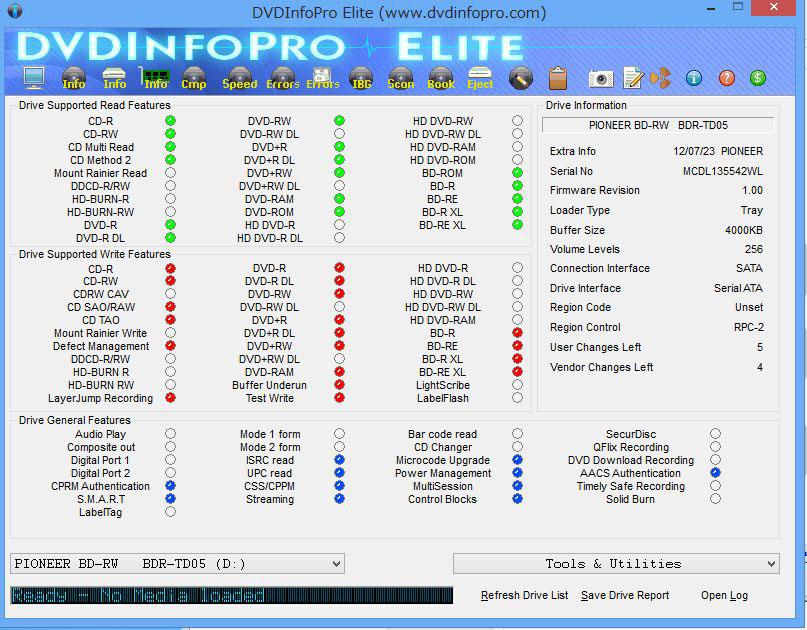Click Firmware Revision value 1.00
Screen dimensions: 807x630
(752, 190)
